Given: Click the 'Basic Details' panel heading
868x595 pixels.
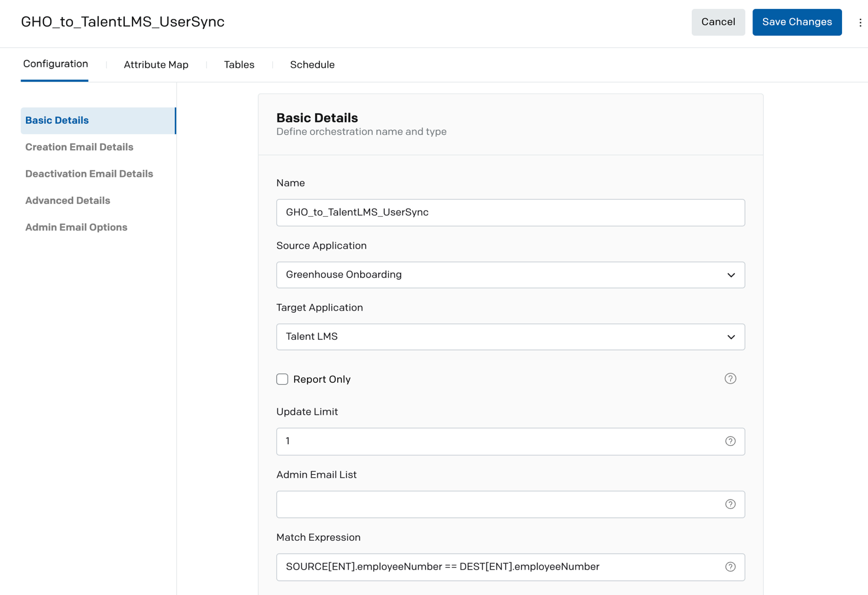Looking at the screenshot, I should (x=317, y=118).
